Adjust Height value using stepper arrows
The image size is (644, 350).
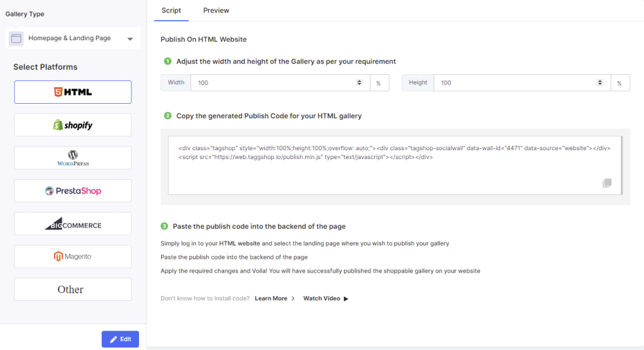[600, 82]
